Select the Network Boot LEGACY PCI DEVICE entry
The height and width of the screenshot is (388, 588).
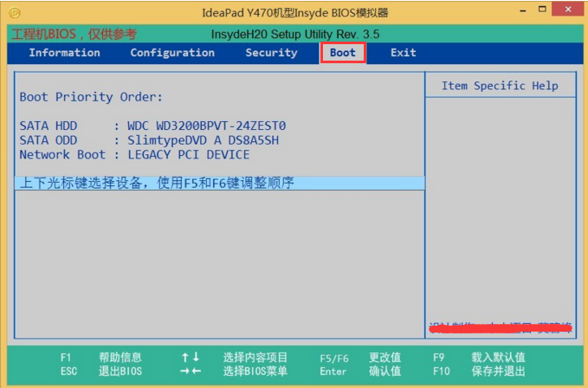point(134,154)
